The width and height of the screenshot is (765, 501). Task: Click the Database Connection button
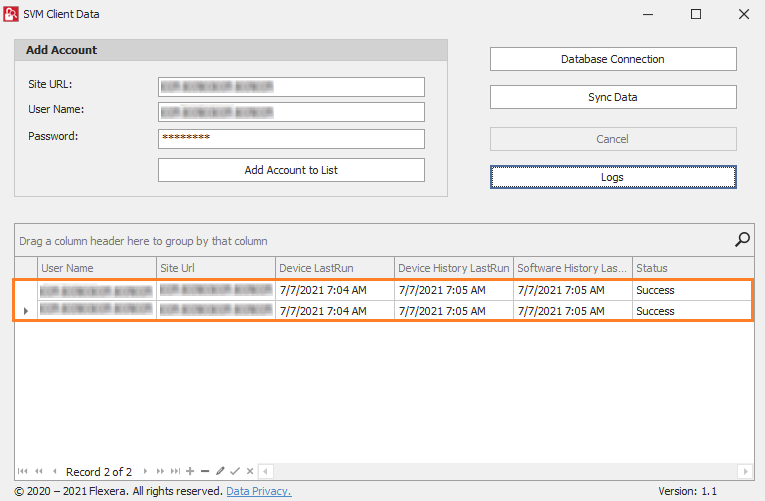(613, 59)
